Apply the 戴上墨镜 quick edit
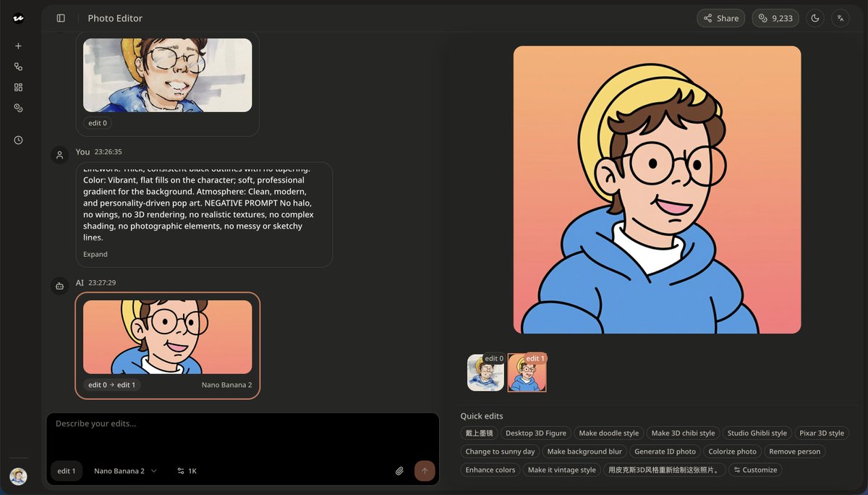Viewport: 868px width, 495px height. pyautogui.click(x=479, y=433)
